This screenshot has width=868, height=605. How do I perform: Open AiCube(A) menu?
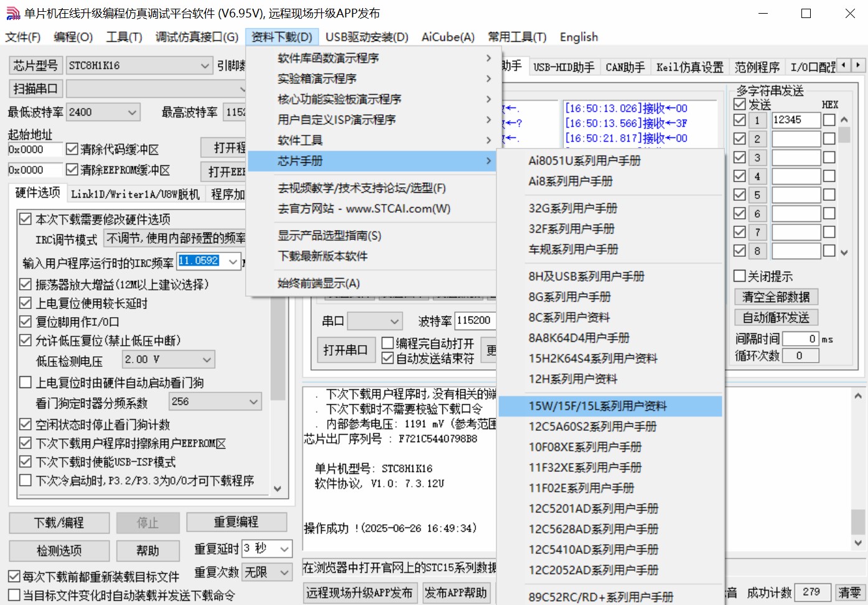pos(448,37)
